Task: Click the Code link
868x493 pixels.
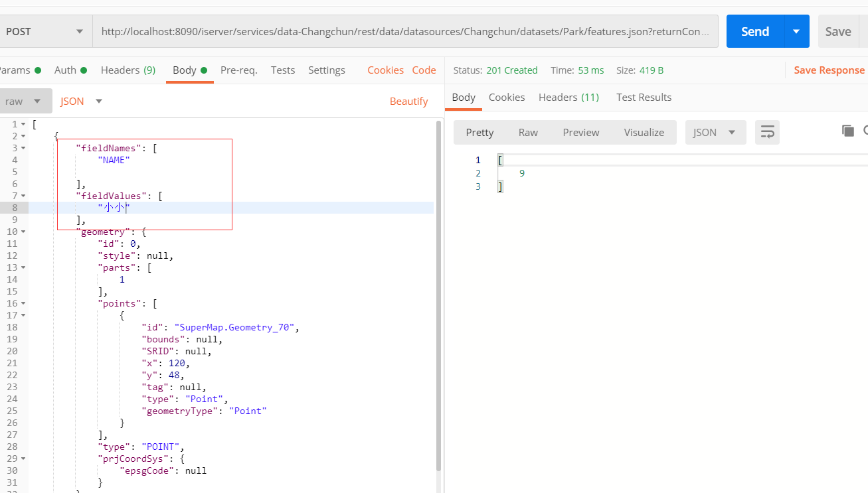Action: 424,70
